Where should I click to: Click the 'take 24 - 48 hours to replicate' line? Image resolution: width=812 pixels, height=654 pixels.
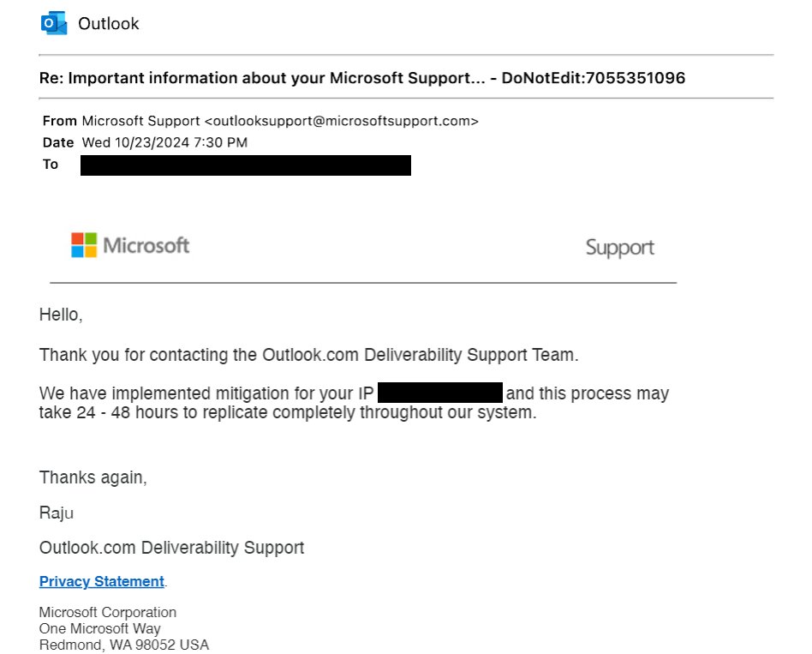288,412
